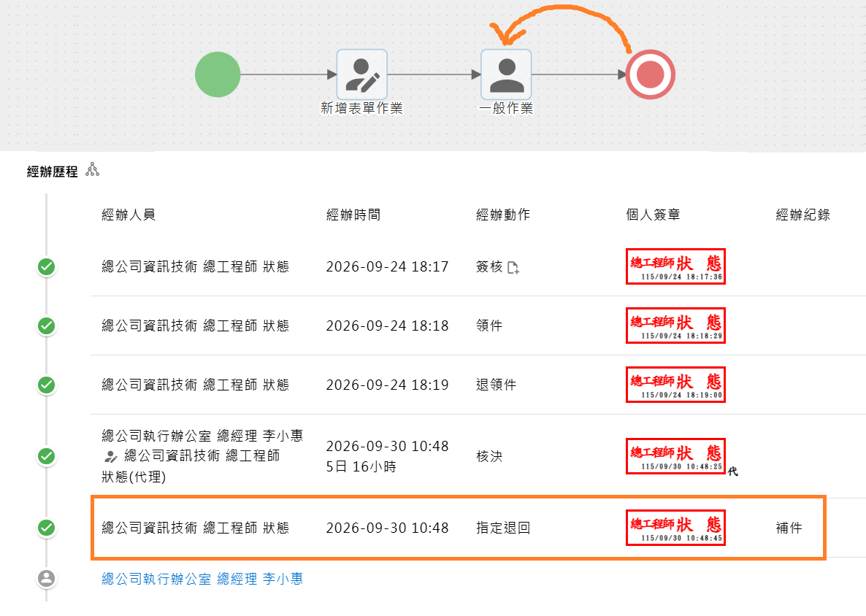The image size is (866, 616).
Task: Click the green check for the 指定退回 entry
Action: coord(47,528)
